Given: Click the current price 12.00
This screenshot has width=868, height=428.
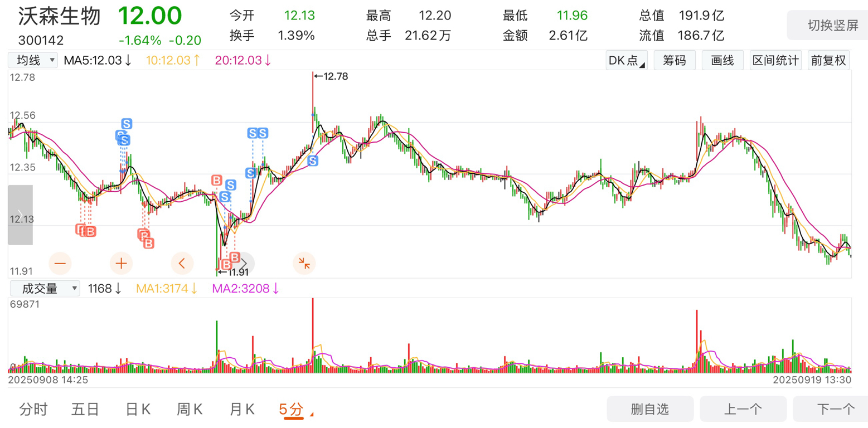Looking at the screenshot, I should click(x=150, y=16).
